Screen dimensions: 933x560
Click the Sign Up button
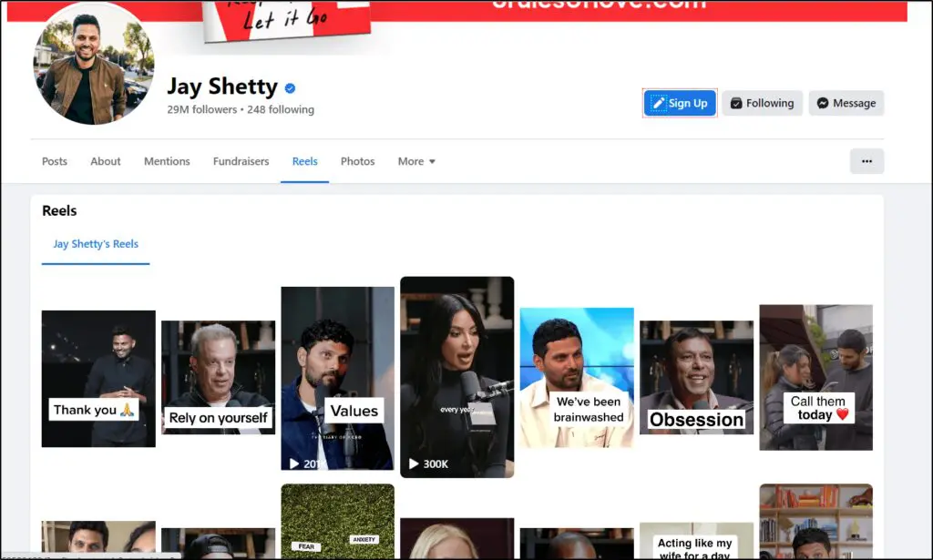pos(680,103)
